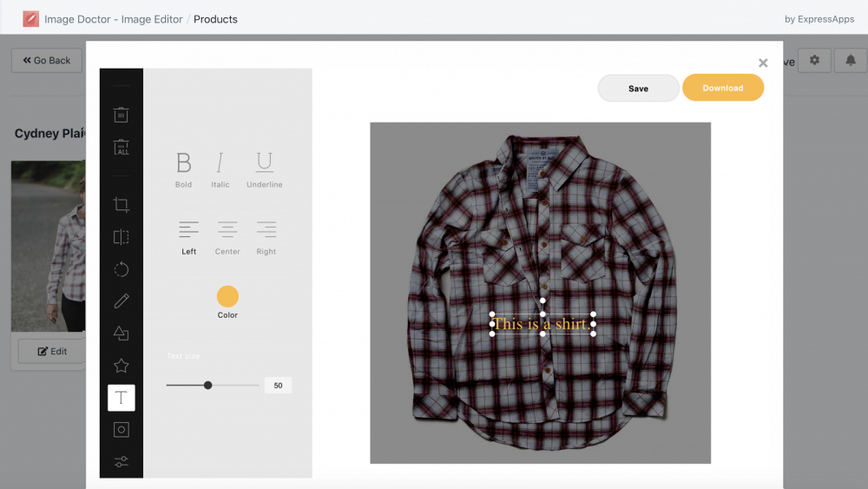868x489 pixels.
Task: Open notifications bell icon
Action: coord(851,60)
